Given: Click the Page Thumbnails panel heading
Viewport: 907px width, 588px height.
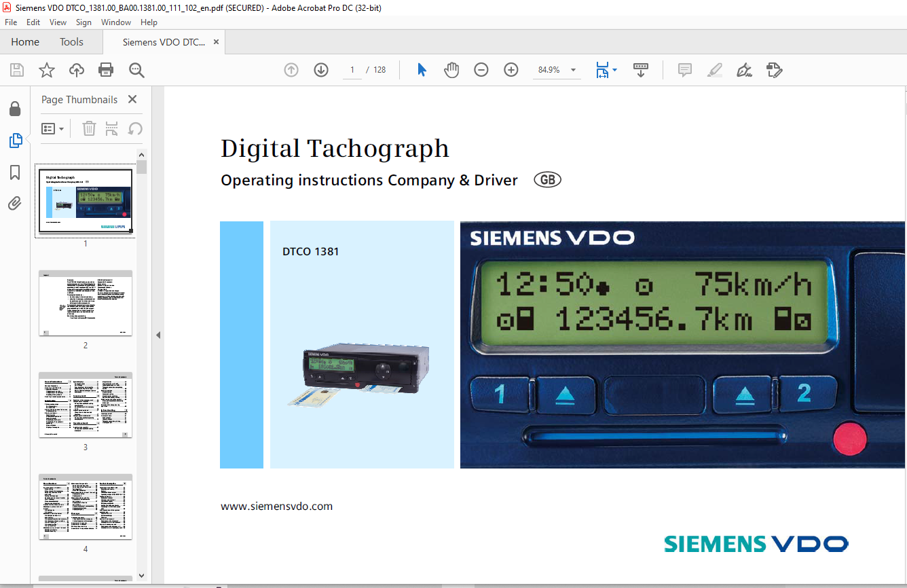Looking at the screenshot, I should [x=79, y=100].
